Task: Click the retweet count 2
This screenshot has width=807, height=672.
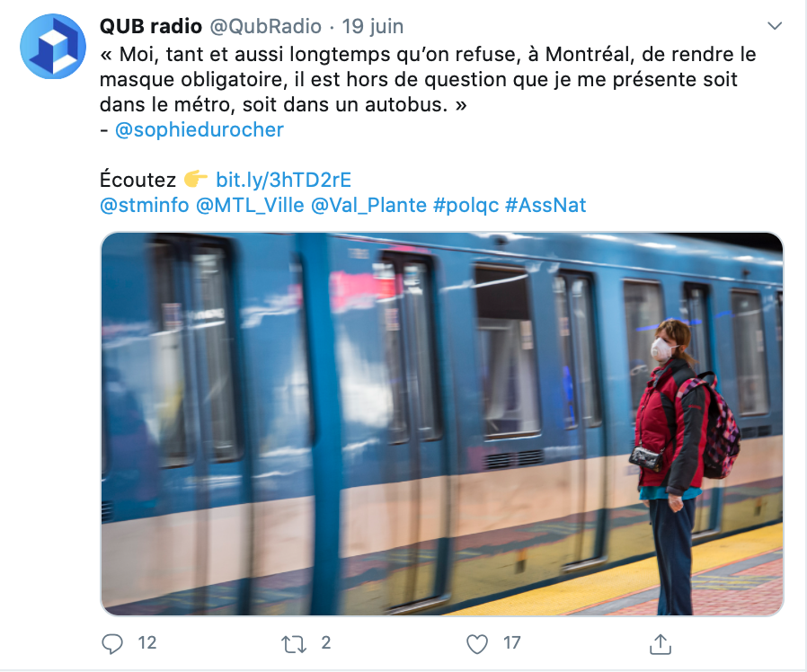Action: click(x=326, y=642)
